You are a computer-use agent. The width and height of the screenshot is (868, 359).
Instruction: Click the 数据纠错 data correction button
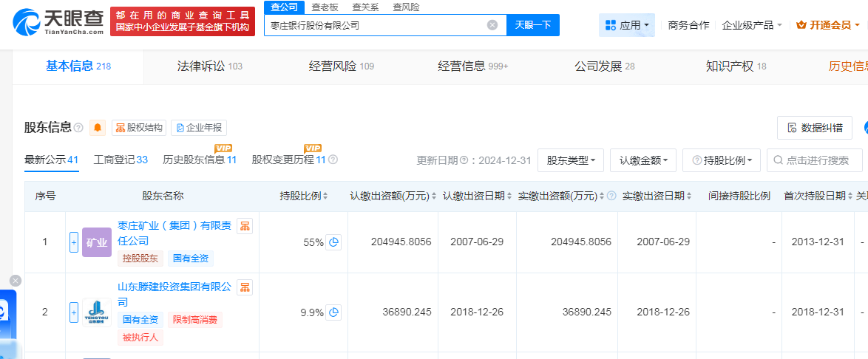[814, 128]
